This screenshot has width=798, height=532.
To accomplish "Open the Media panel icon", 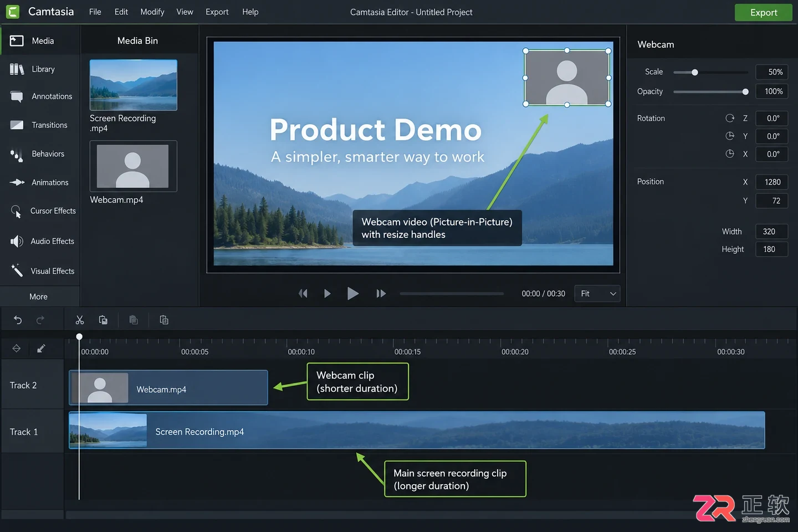I will point(17,40).
